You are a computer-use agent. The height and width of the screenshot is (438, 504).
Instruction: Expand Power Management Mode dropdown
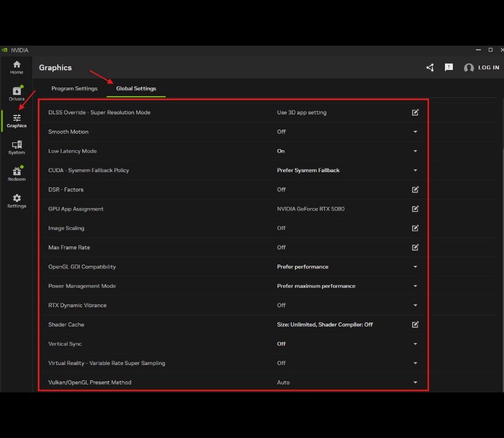[415, 286]
